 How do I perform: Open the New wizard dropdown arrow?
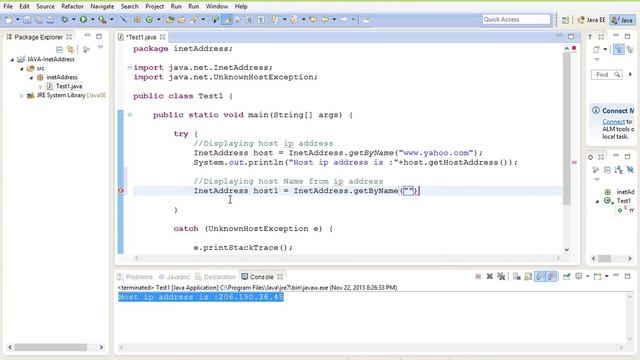[18, 20]
